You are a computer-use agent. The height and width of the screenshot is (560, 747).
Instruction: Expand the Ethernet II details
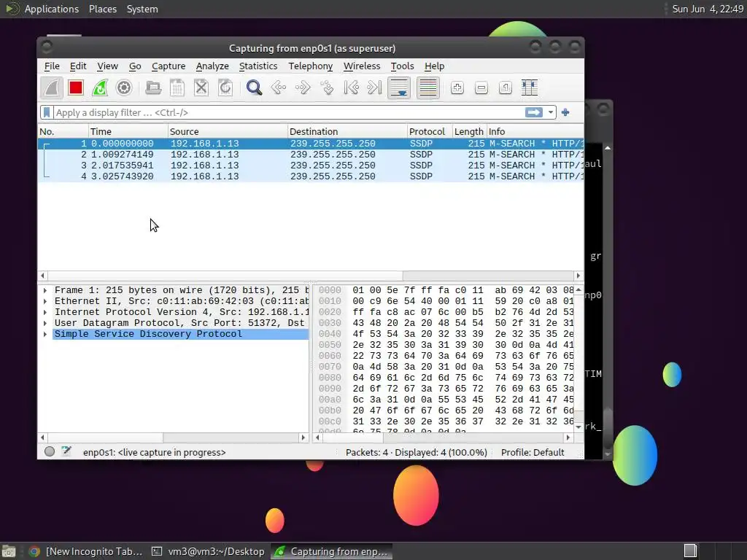[45, 301]
